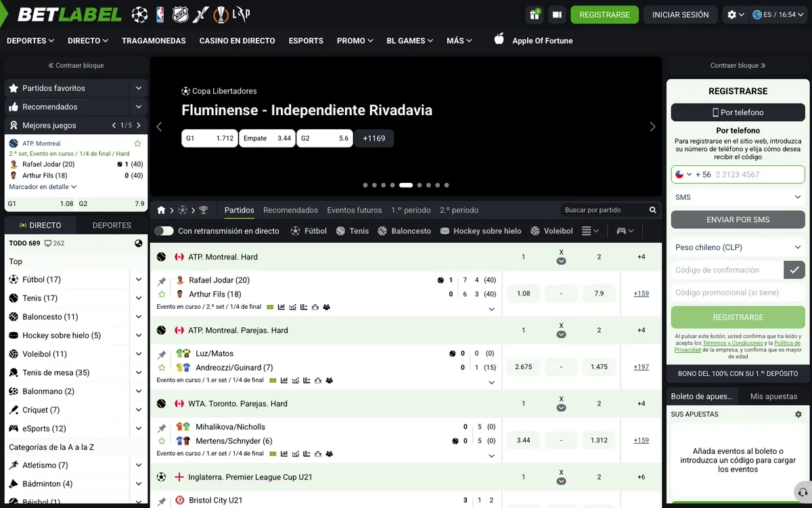Click the home icon in breadcrumb
This screenshot has height=508, width=812.
[162, 210]
